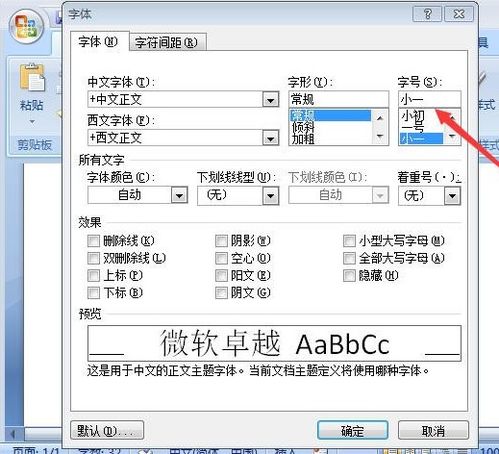499x454 pixels.
Task: Click the 取消 button
Action: pos(433,431)
